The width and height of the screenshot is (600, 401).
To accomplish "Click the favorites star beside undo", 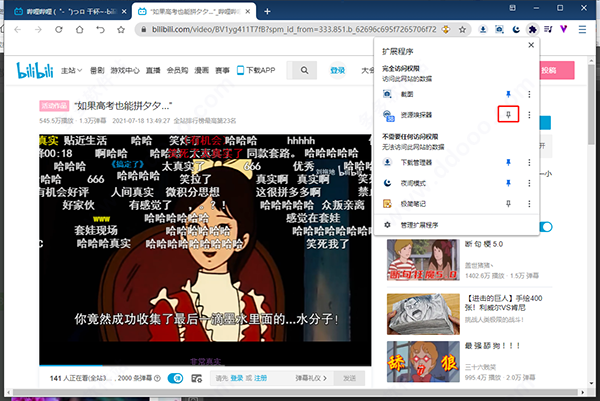I will (121, 29).
